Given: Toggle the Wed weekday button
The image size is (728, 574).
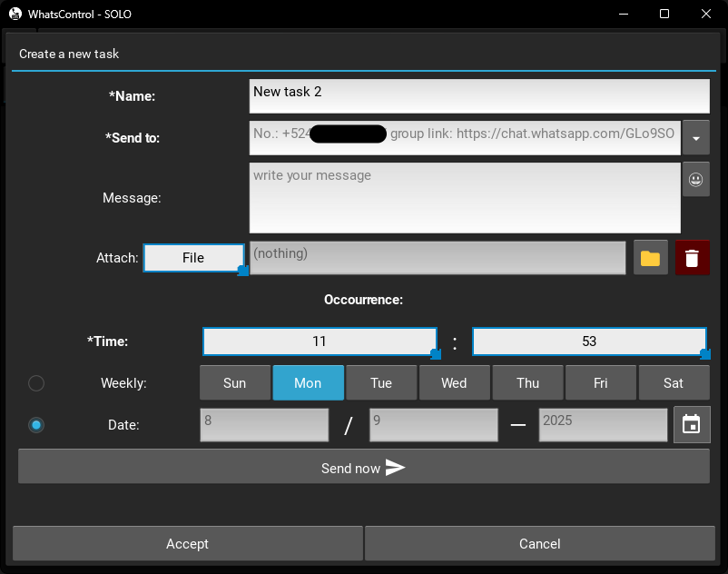Looking at the screenshot, I should tap(454, 383).
